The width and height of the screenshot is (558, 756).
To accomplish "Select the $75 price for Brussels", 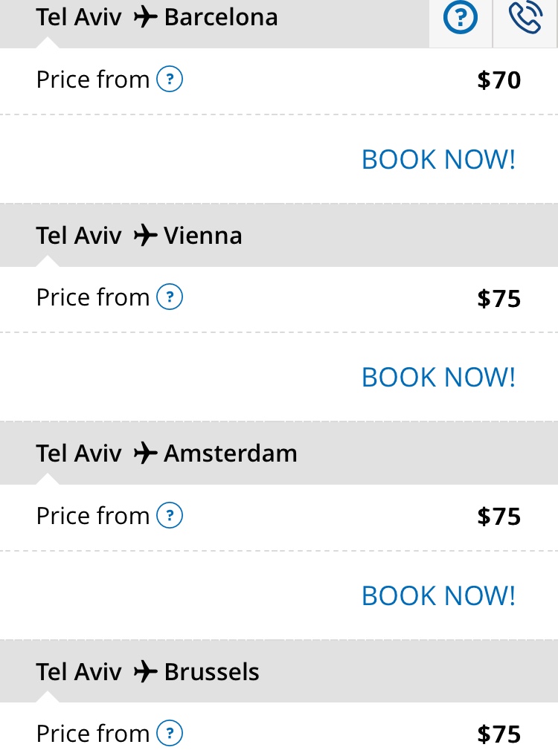I will point(498,734).
